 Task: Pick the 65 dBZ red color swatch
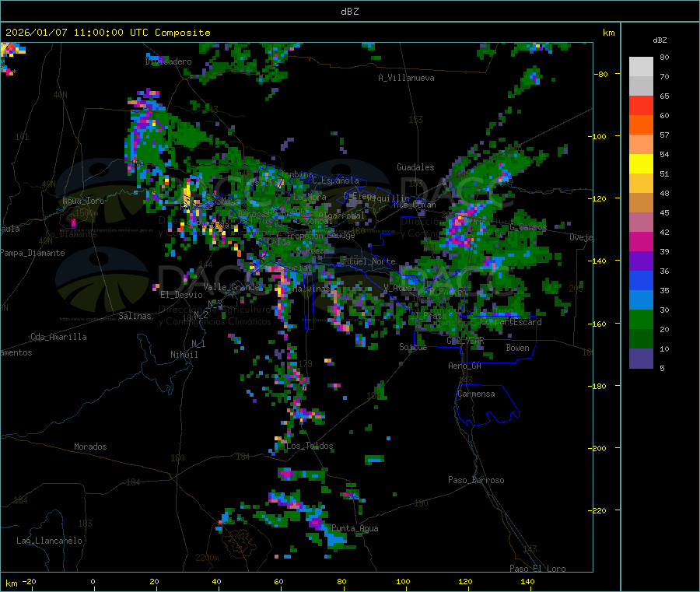[641, 105]
